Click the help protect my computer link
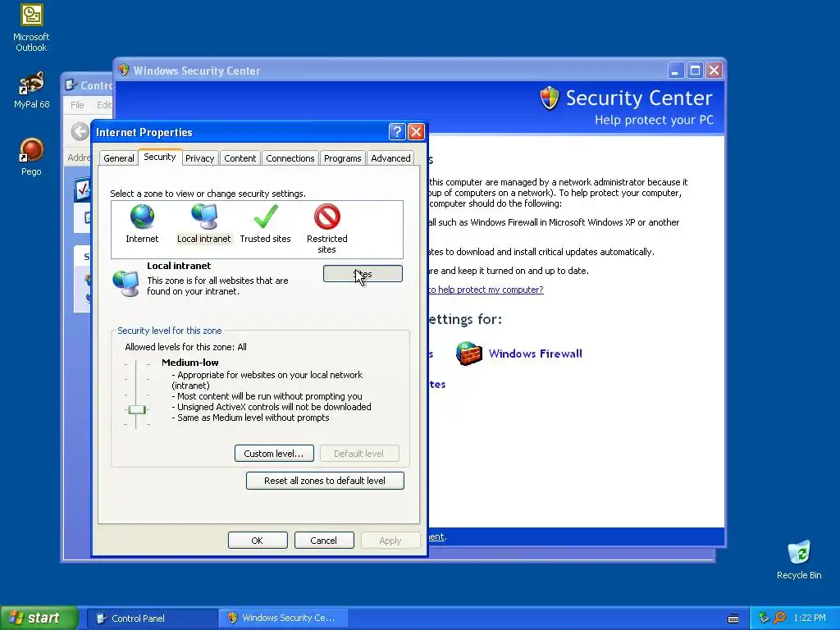 (x=486, y=290)
